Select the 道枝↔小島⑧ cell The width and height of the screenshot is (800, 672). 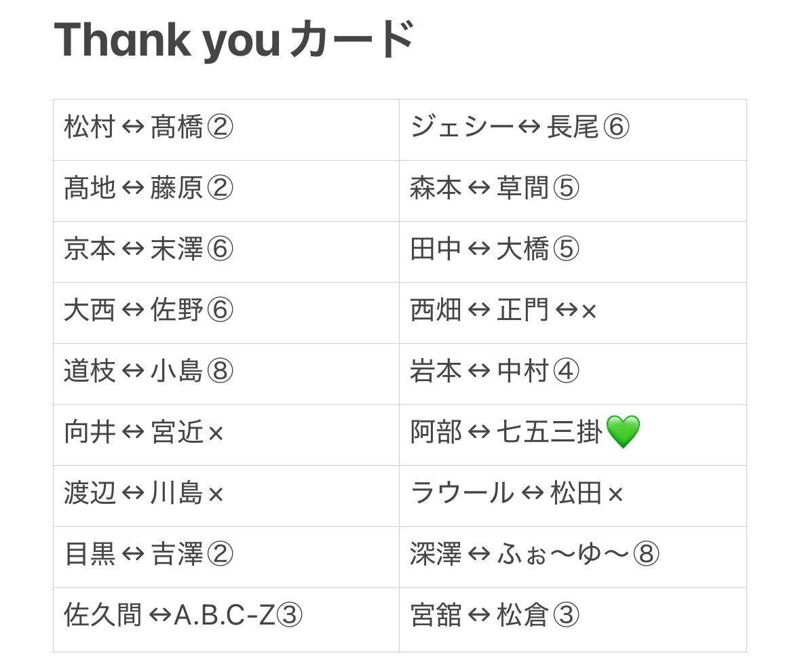click(226, 374)
